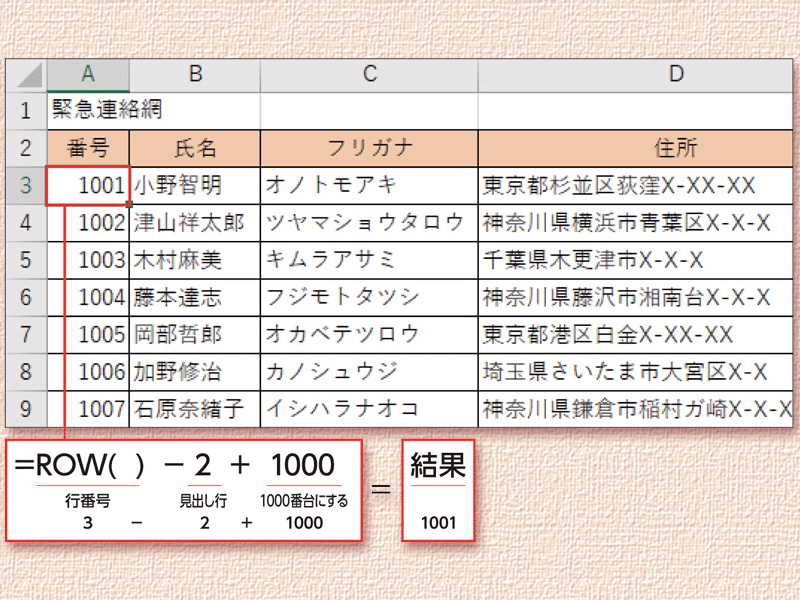Select column header C
This screenshot has width=800, height=600.
(x=369, y=75)
